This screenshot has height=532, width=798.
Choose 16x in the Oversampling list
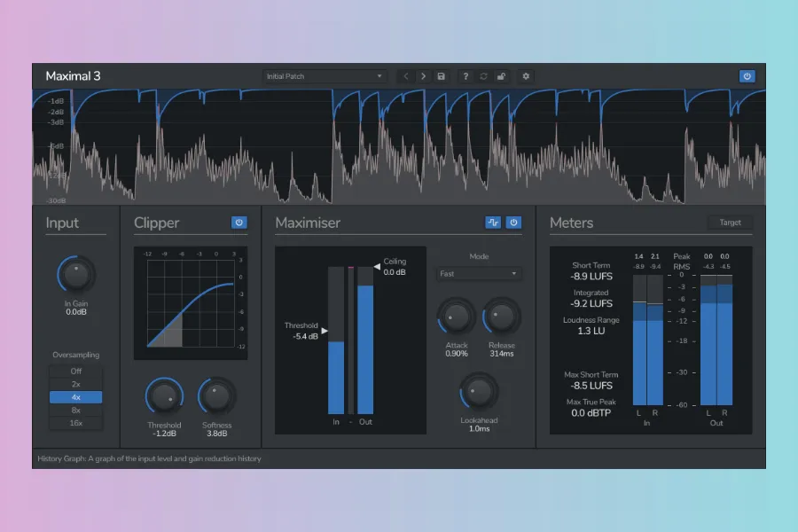(x=76, y=424)
